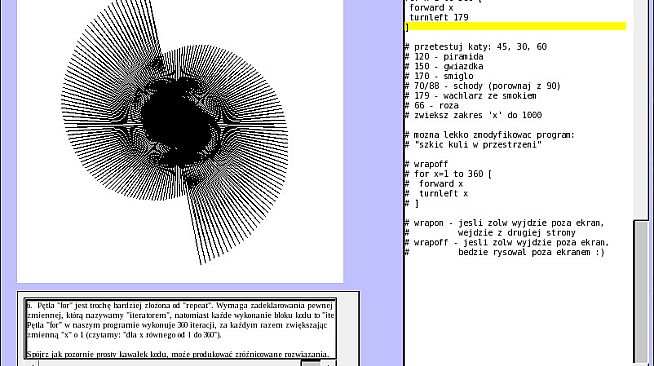Viewport: 654px width, 366px height.
Task: Click comment "zwieksz zakres 'x' do 1000"
Action: tap(473, 115)
